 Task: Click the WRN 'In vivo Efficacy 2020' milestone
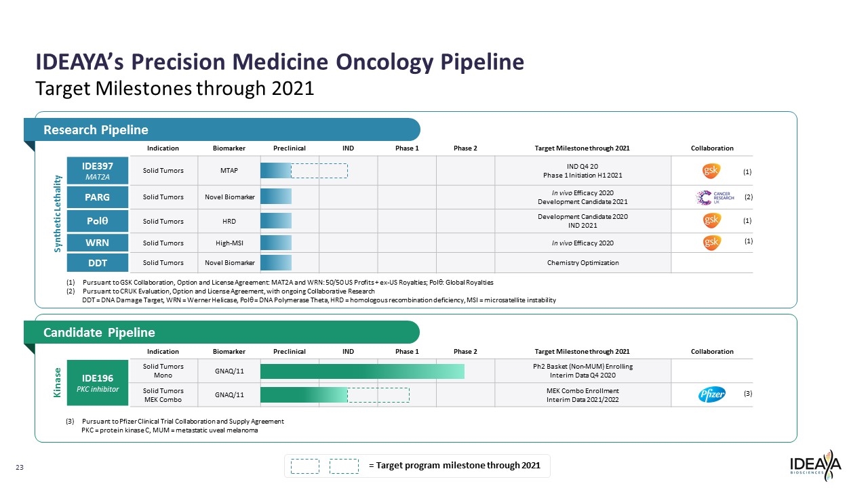click(583, 243)
